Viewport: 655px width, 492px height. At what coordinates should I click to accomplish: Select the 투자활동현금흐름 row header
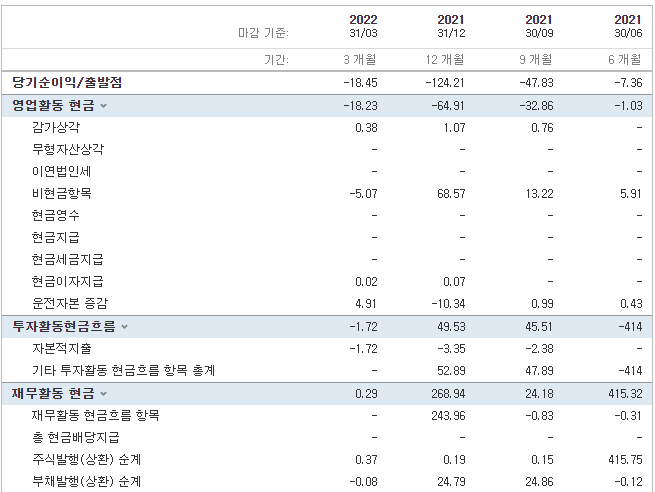click(63, 327)
